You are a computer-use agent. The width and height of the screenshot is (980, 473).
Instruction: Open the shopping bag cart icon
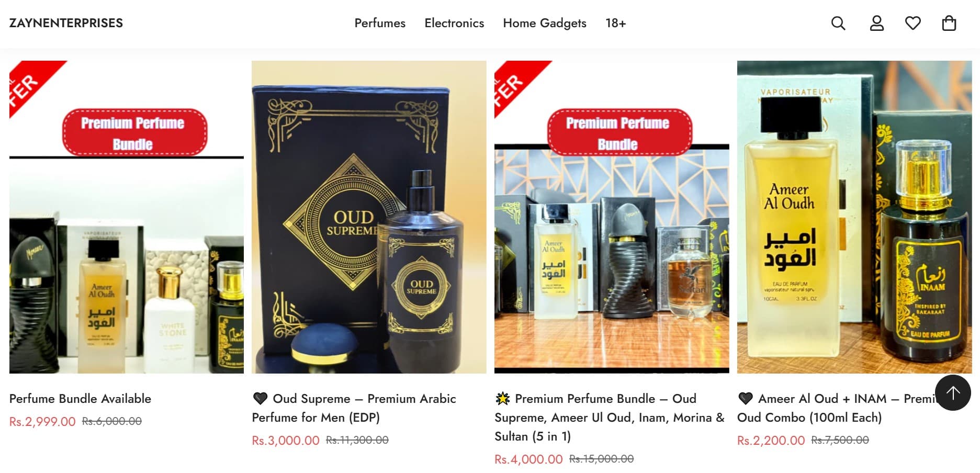point(949,23)
